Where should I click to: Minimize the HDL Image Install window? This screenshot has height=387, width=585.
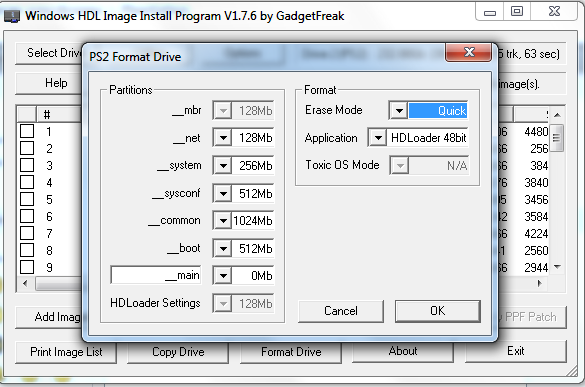pos(489,12)
